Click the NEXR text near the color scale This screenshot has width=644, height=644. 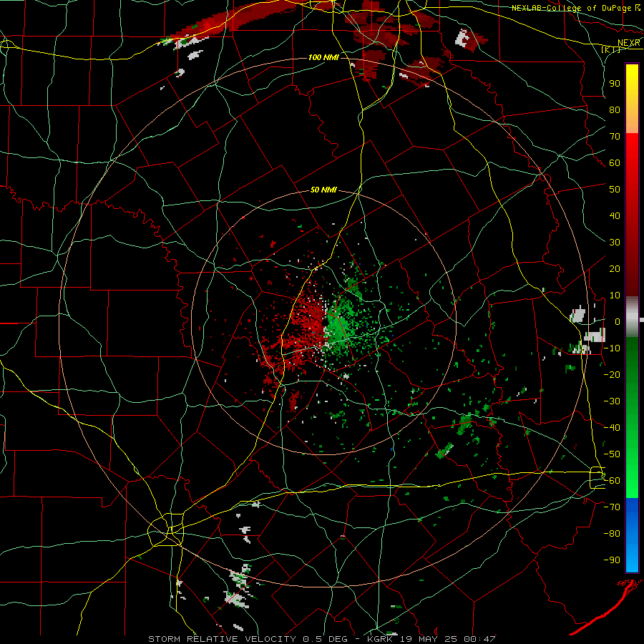click(x=628, y=43)
